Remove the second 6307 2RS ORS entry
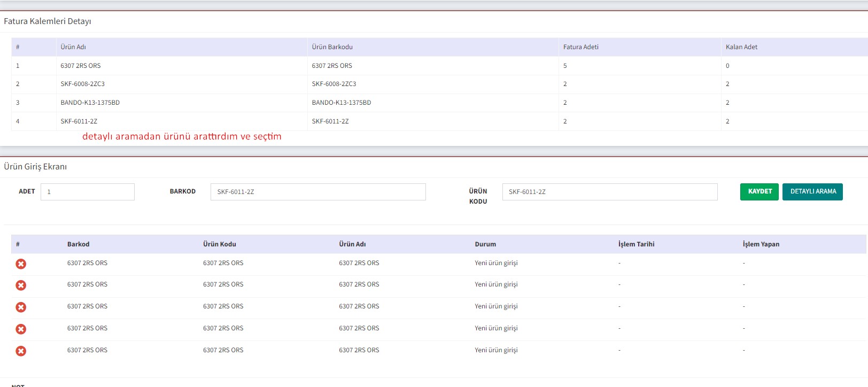This screenshot has height=387, width=868. point(21,285)
